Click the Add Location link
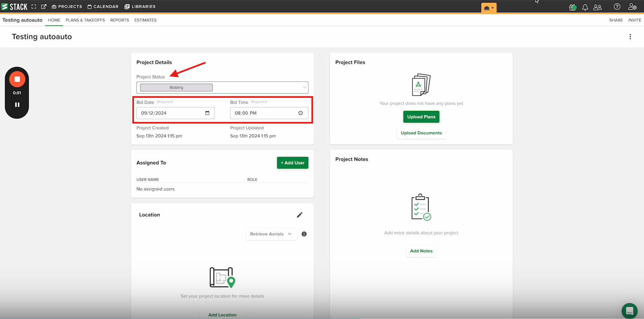644x319 pixels. [222, 315]
